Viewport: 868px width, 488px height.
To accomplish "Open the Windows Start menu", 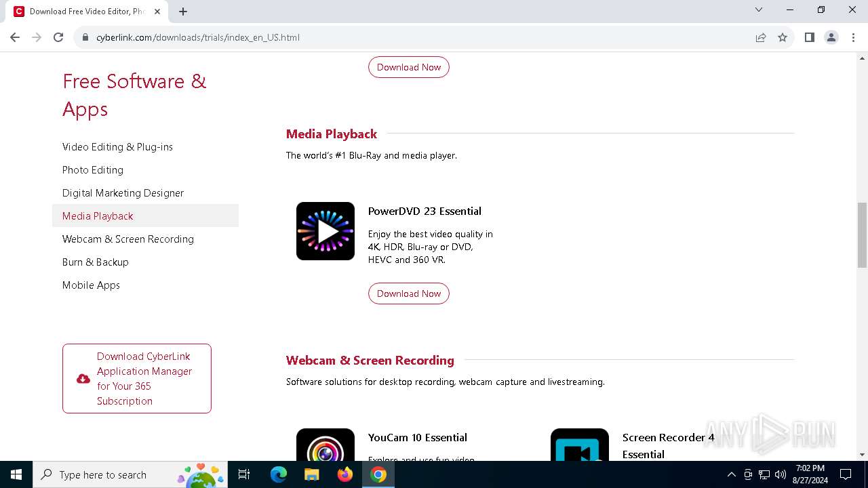I will click(x=16, y=474).
